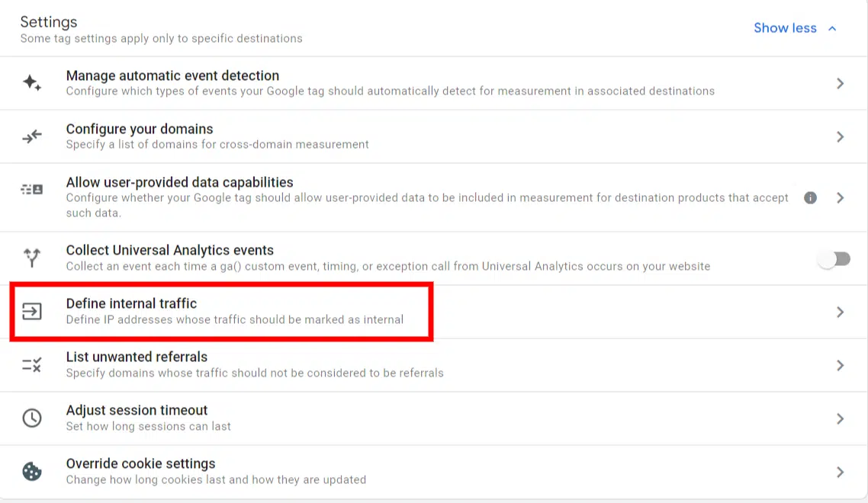The width and height of the screenshot is (868, 503).
Task: Expand Adjust session timeout chevron
Action: (x=840, y=418)
